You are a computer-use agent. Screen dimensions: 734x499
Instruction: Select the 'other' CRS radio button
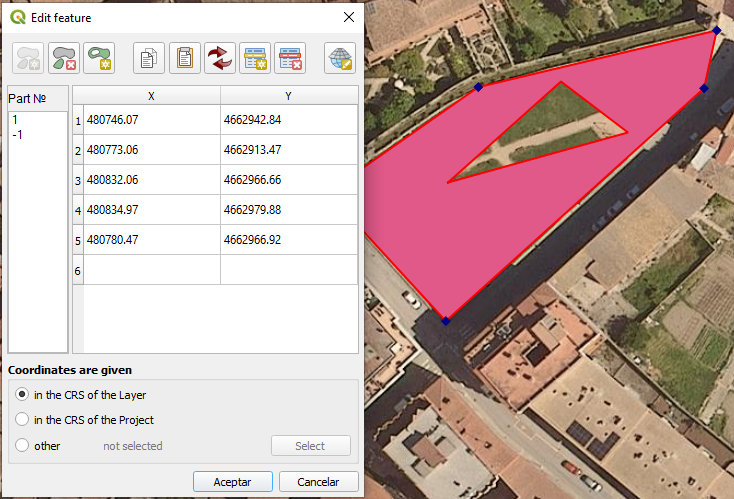[22, 446]
